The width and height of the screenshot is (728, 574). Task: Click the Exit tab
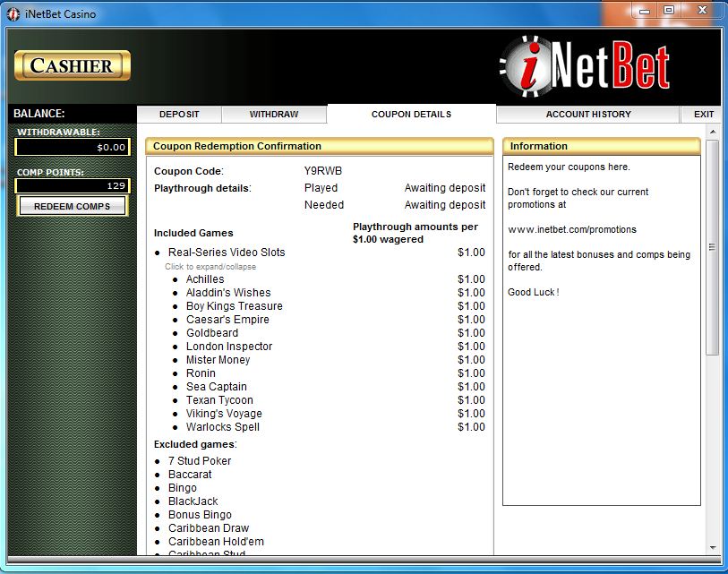point(704,115)
